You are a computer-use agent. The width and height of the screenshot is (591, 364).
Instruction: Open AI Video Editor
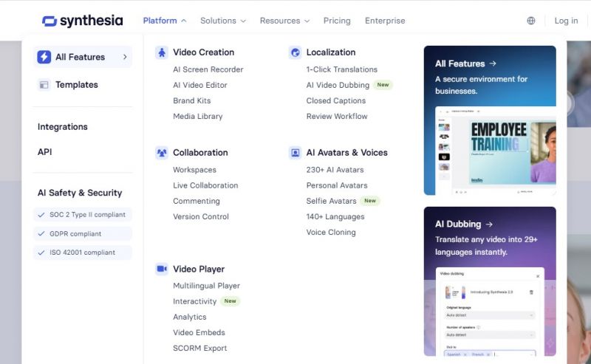199,85
